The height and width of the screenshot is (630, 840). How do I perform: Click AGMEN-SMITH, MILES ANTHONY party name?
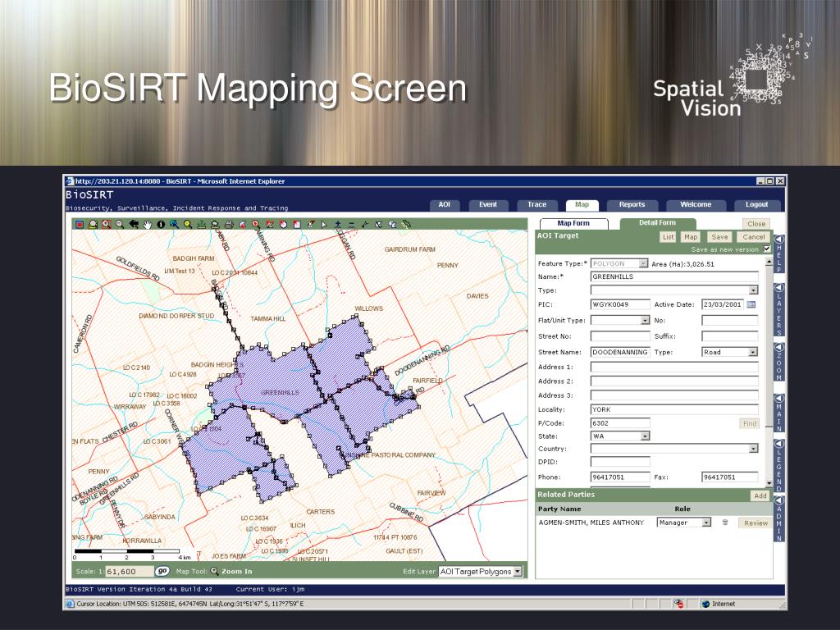pos(591,523)
